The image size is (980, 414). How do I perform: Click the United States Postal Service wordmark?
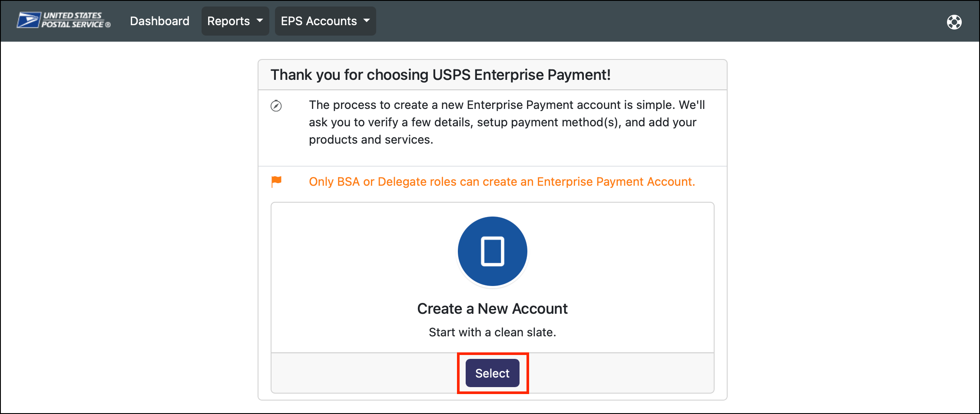(x=73, y=20)
